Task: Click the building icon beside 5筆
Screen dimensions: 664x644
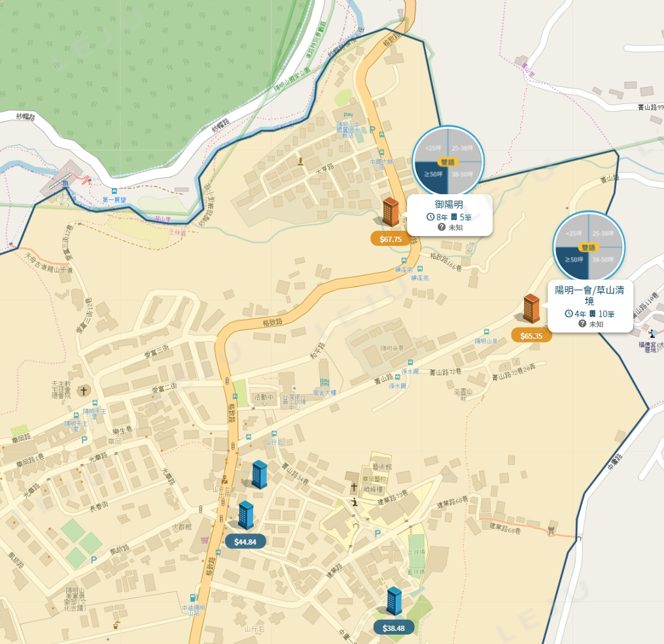Action: pos(454,217)
